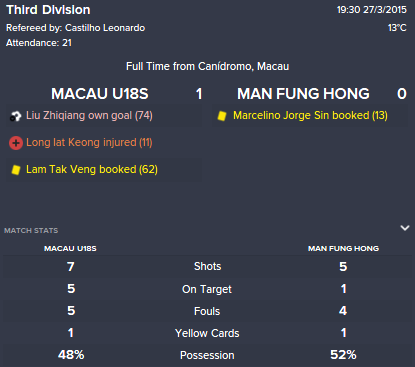This screenshot has height=367, width=415.
Task: Click referee Castilho Leonardo's name
Action: [105, 28]
